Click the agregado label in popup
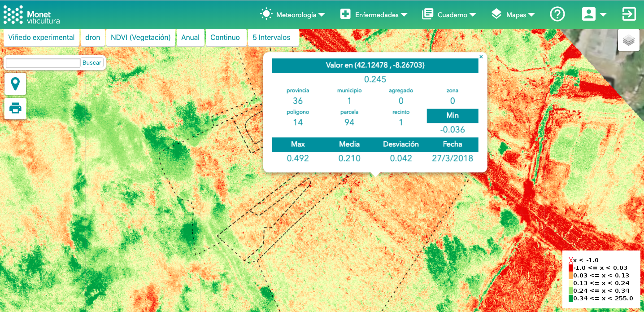644x312 pixels. pyautogui.click(x=401, y=91)
